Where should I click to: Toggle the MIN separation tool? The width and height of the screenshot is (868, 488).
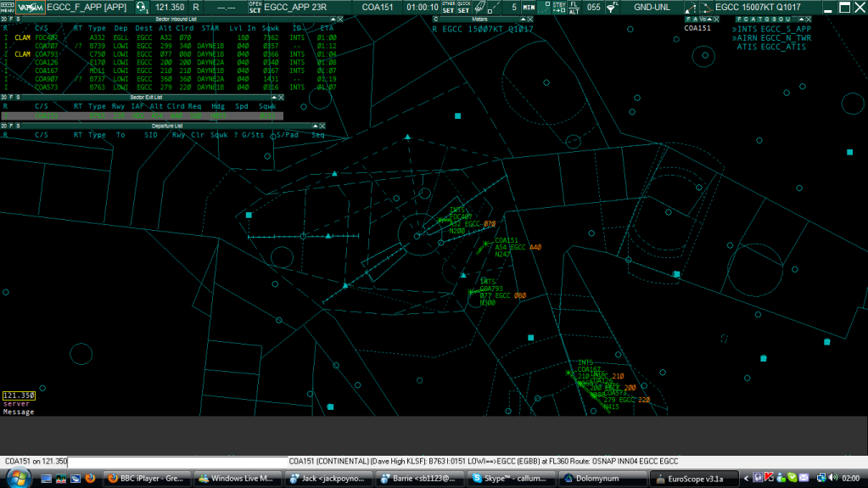(529, 7)
